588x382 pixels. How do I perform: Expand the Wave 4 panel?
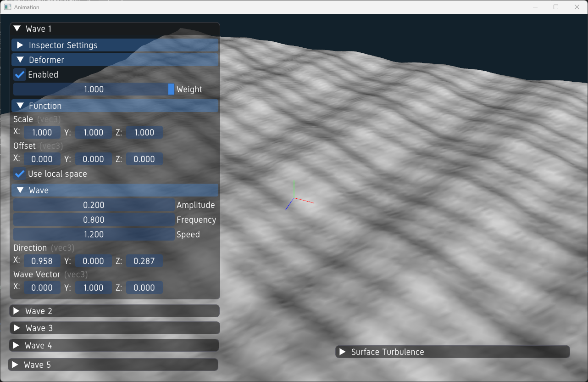pos(114,345)
